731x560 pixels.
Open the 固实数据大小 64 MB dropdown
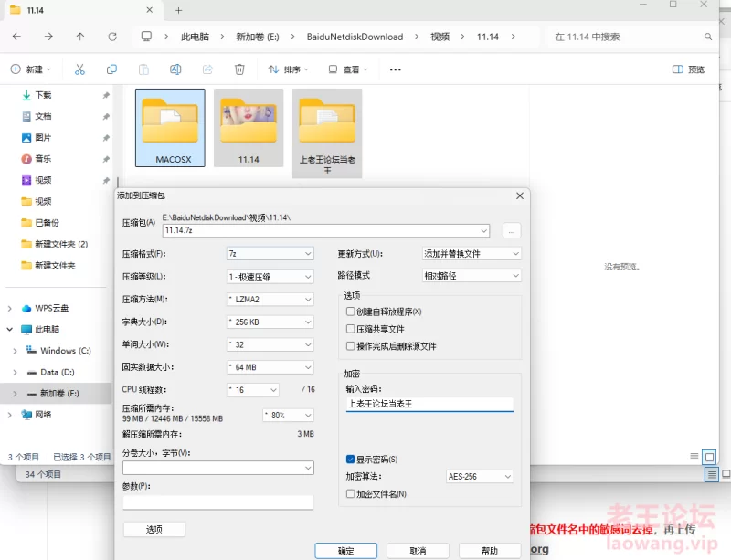[270, 367]
